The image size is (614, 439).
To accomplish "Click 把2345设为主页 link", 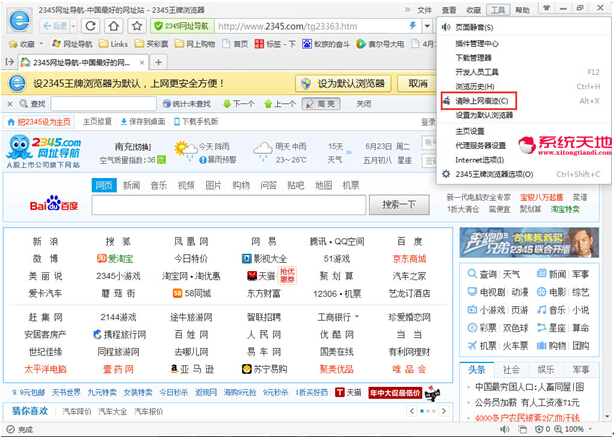I will pos(39,122).
